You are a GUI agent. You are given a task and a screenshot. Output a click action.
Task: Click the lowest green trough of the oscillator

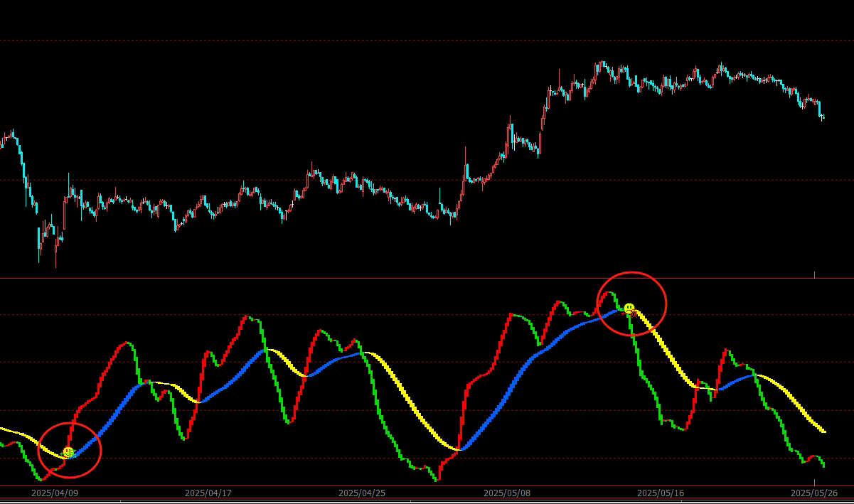[x=434, y=480]
